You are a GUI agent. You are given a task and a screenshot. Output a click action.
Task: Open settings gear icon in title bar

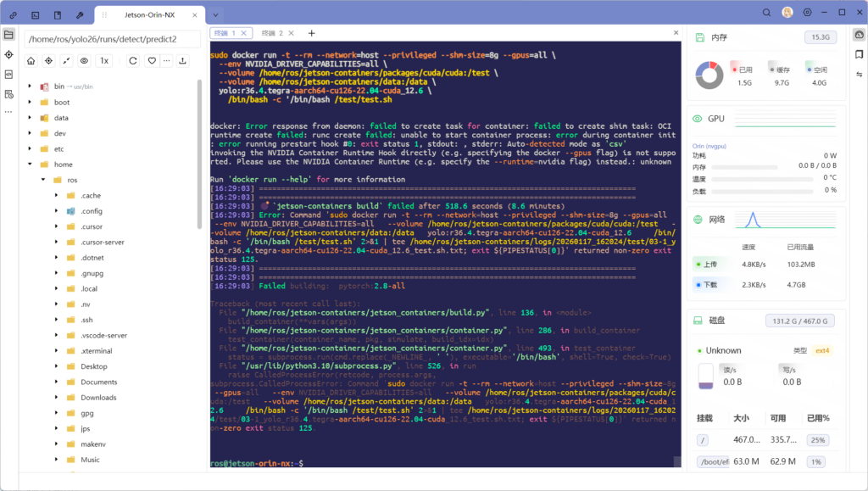807,13
